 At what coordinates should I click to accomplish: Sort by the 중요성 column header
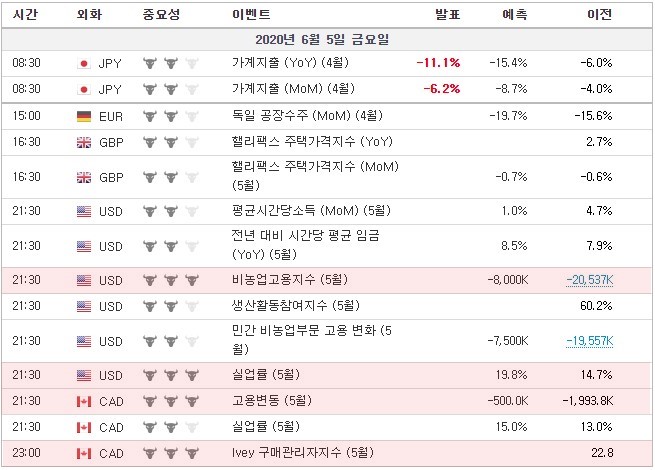point(161,15)
